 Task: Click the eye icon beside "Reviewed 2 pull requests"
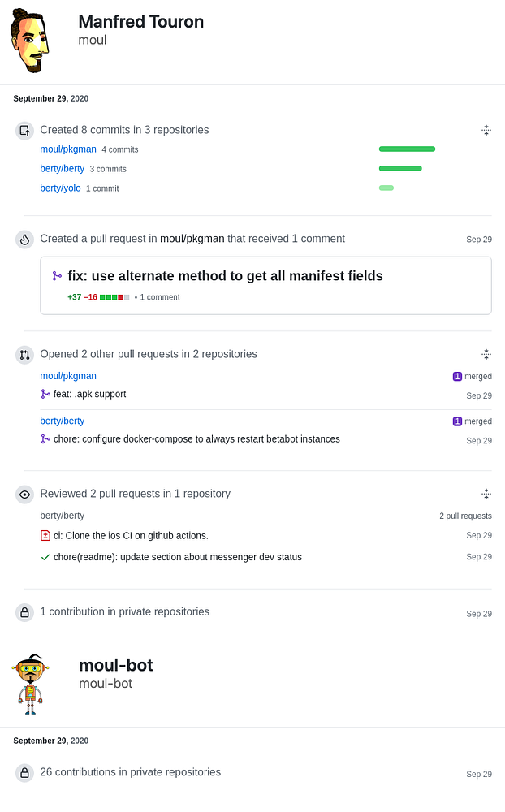pos(24,494)
